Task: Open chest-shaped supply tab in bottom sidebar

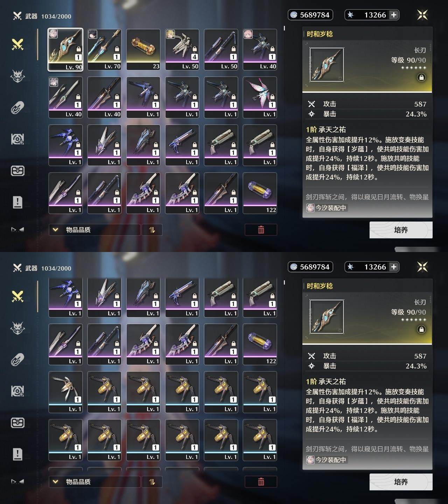Action: point(17,423)
